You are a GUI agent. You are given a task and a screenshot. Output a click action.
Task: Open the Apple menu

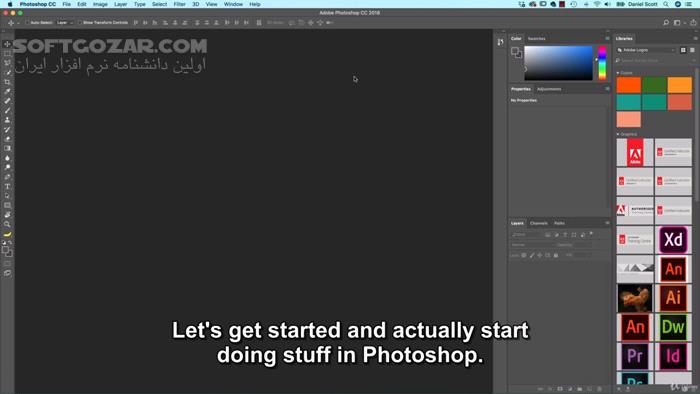pyautogui.click(x=10, y=4)
